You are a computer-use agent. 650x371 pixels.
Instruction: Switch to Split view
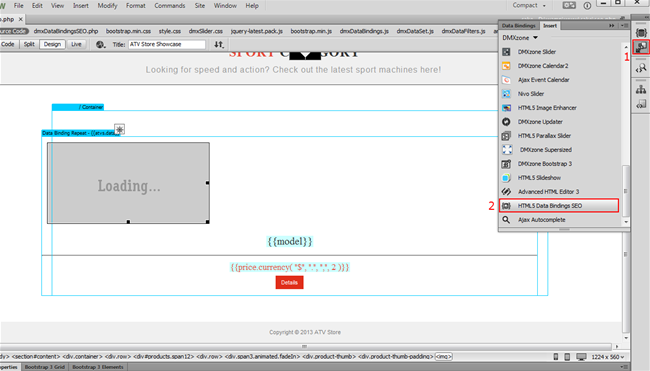point(29,44)
